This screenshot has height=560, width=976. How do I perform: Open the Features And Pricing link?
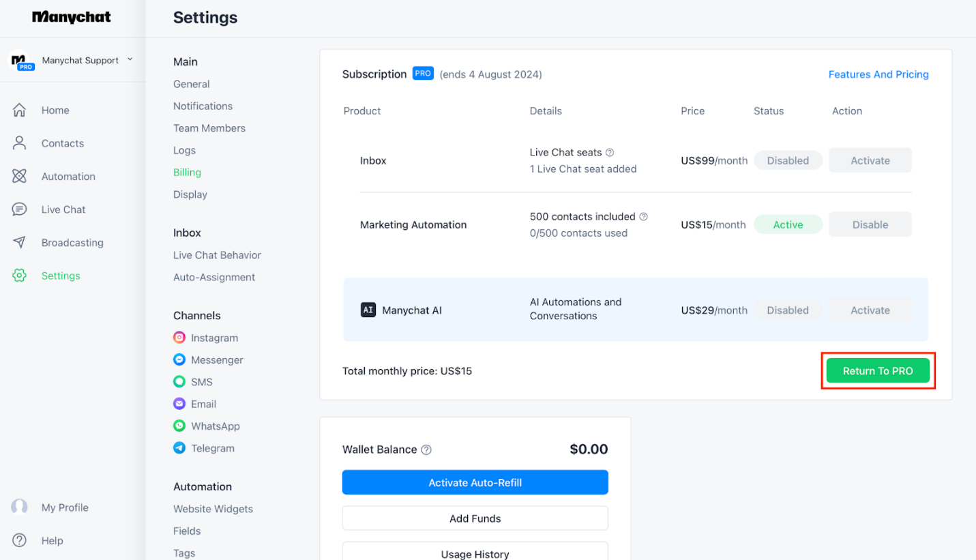[x=878, y=74]
